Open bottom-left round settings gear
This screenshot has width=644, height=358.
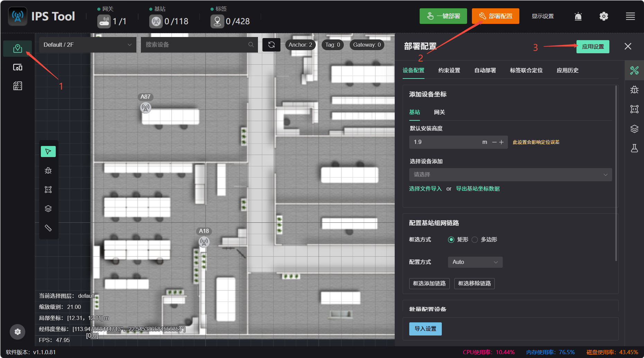coord(18,332)
